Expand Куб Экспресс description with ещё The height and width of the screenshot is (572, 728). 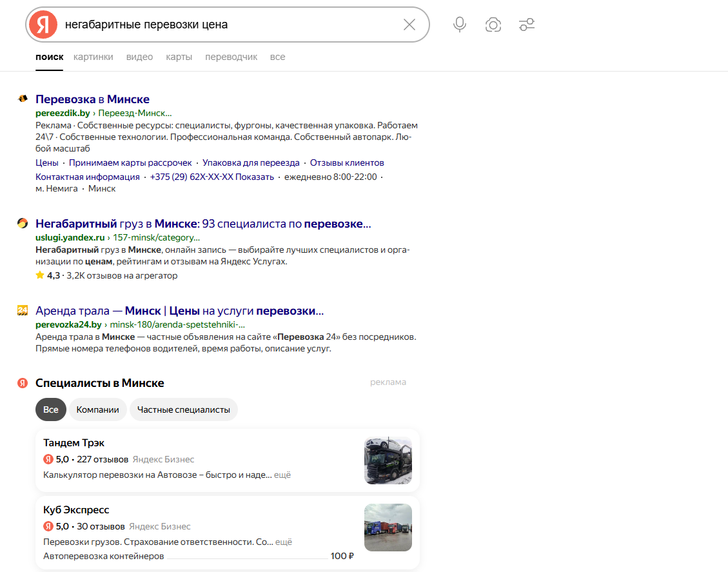284,541
